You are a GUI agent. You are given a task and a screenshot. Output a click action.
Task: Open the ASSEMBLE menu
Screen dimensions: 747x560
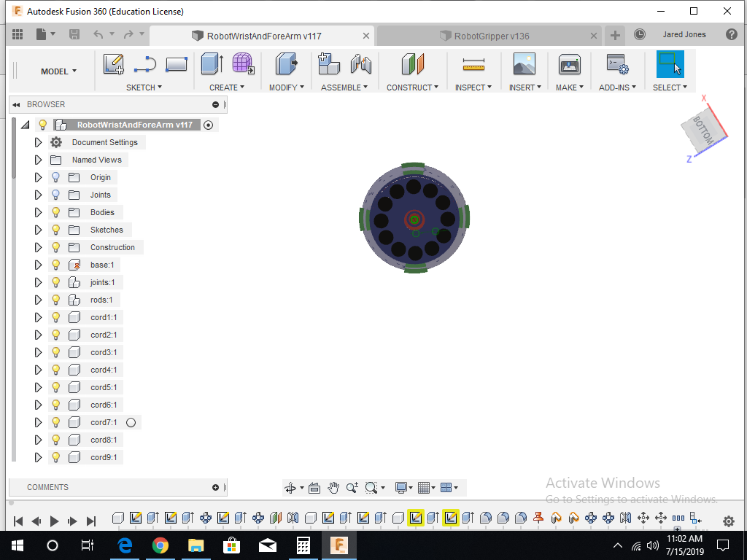click(x=344, y=87)
